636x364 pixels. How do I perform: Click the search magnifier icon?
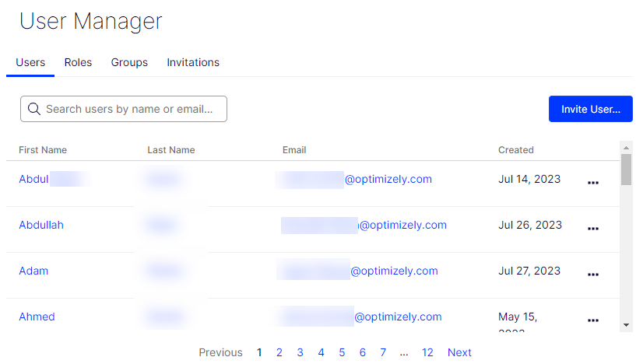coord(34,109)
